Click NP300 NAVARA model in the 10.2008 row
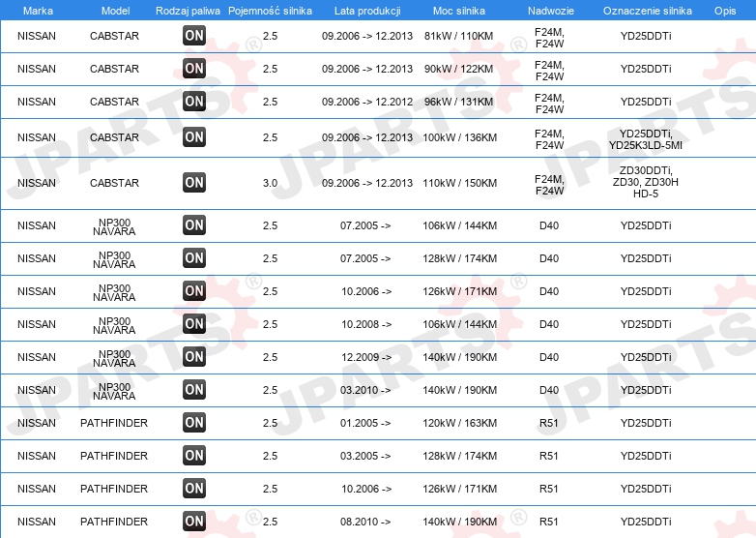Screen dimensions: 756x538 coord(114,325)
